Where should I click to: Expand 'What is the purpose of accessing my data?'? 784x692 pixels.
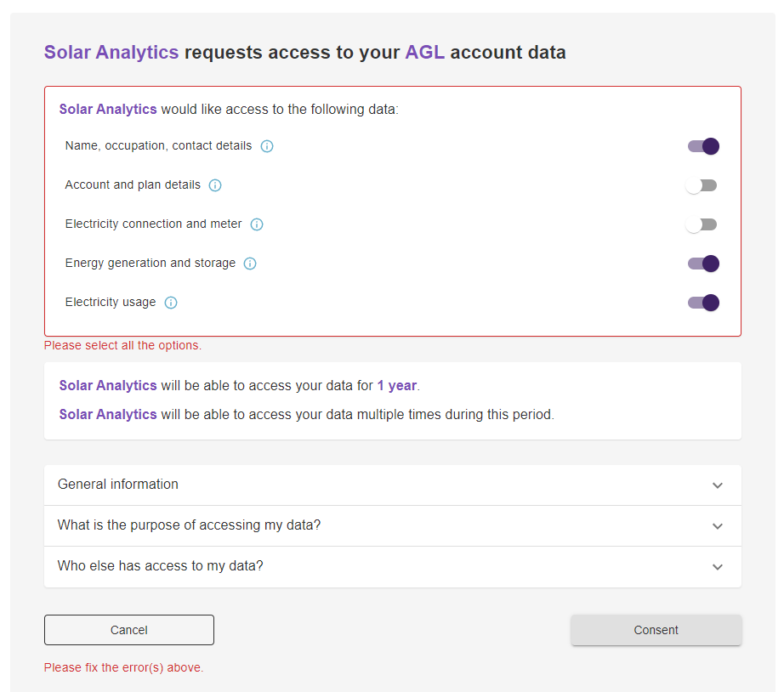click(x=717, y=526)
